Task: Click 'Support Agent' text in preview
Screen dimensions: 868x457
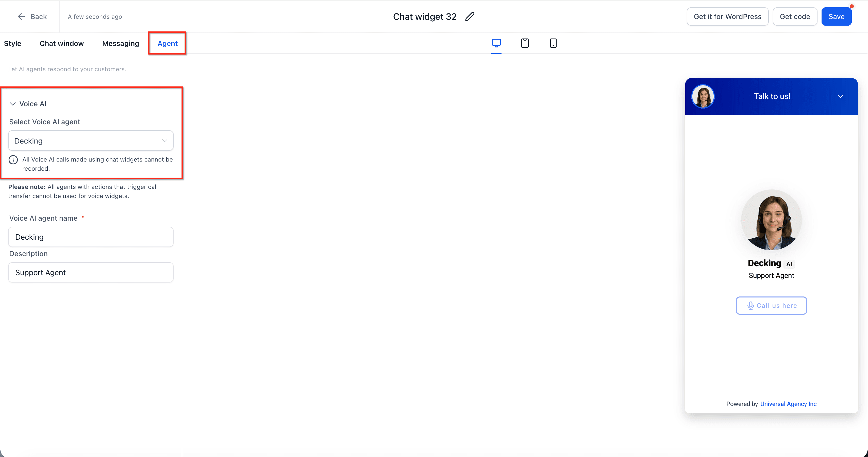Action: (771, 275)
